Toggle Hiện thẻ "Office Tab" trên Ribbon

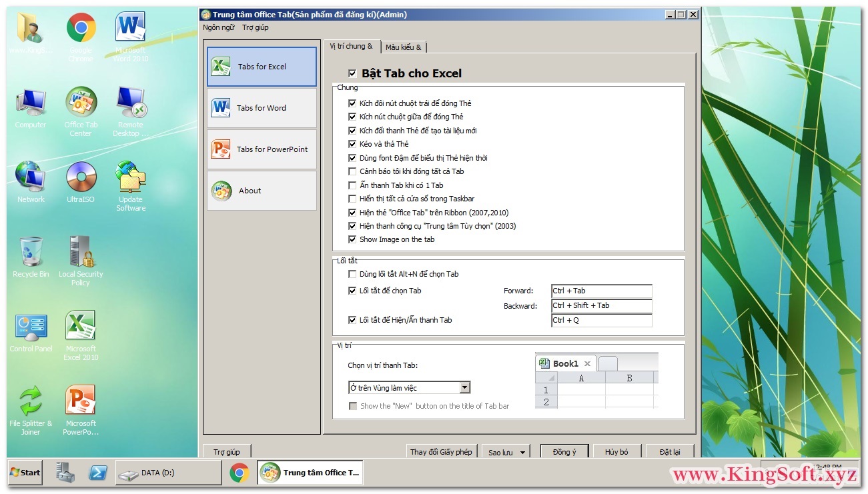pyautogui.click(x=352, y=213)
